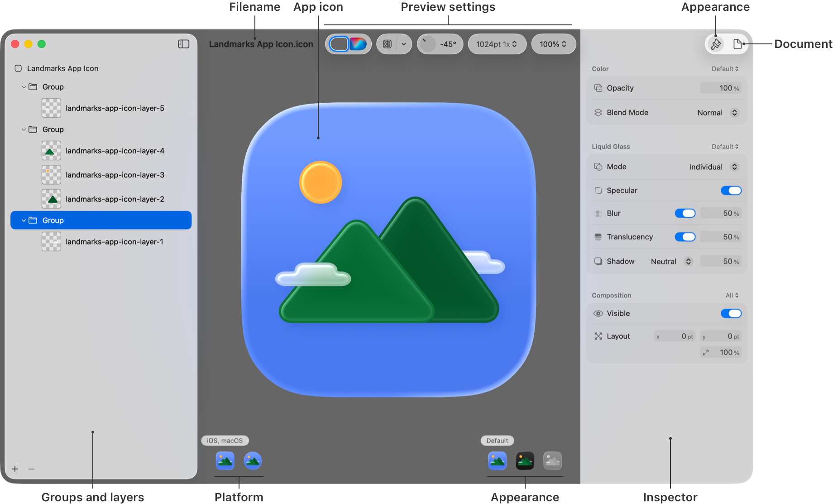Choose the mono gray appearance thumbnail
The height and width of the screenshot is (504, 833).
coord(553,461)
